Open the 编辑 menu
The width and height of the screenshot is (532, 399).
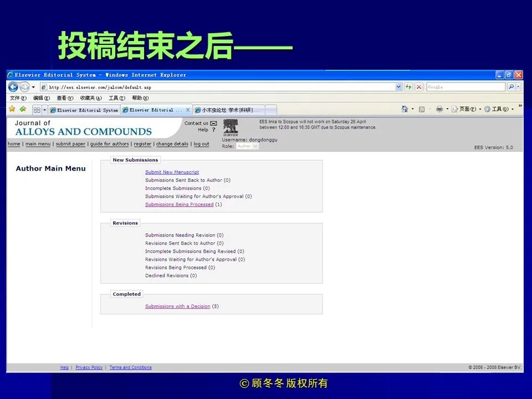click(x=42, y=98)
